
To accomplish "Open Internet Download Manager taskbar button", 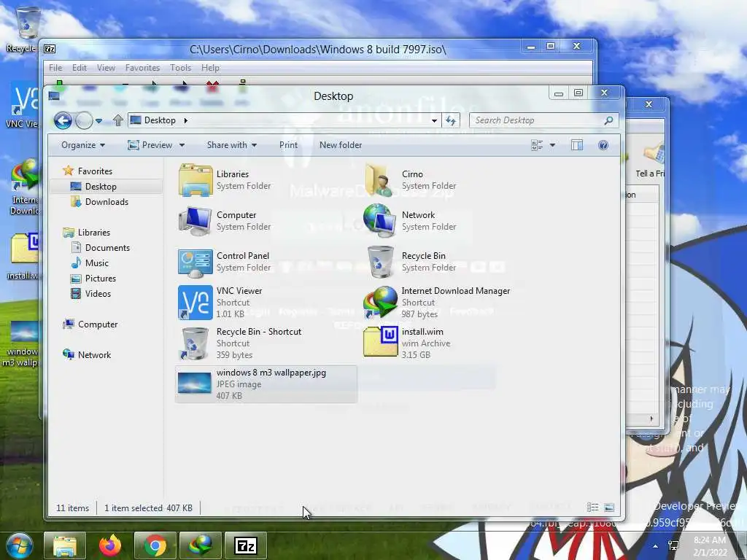I will [x=200, y=545].
